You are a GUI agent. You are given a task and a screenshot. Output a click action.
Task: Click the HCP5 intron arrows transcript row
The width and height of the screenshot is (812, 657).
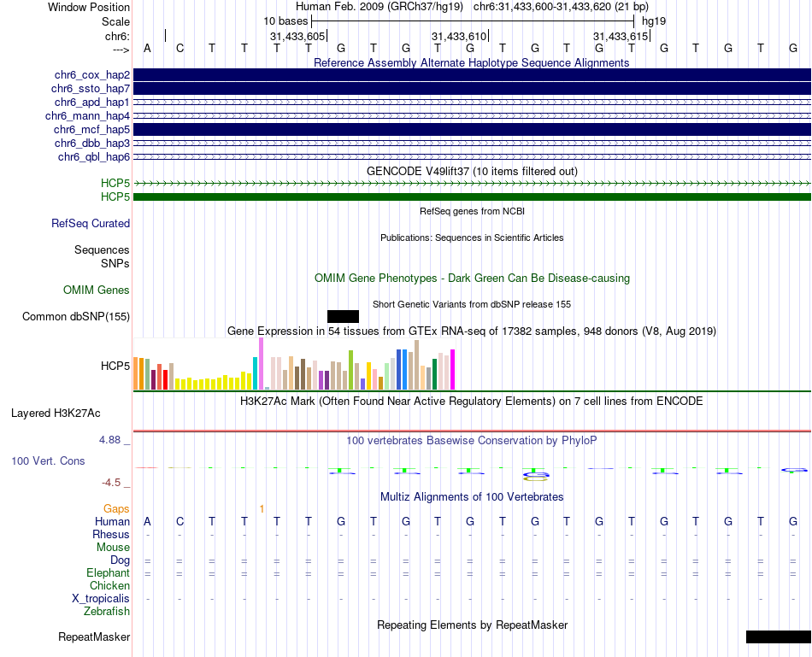472,184
